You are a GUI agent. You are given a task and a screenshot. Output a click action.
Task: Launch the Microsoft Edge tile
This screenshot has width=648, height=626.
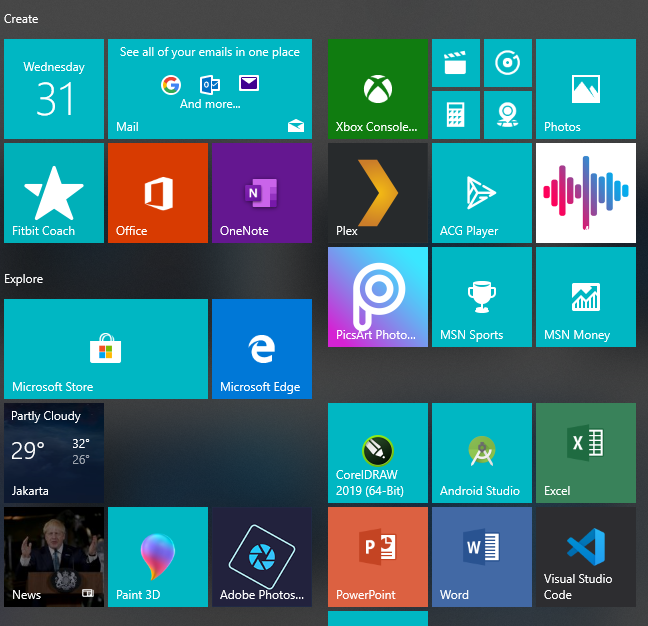pyautogui.click(x=262, y=349)
